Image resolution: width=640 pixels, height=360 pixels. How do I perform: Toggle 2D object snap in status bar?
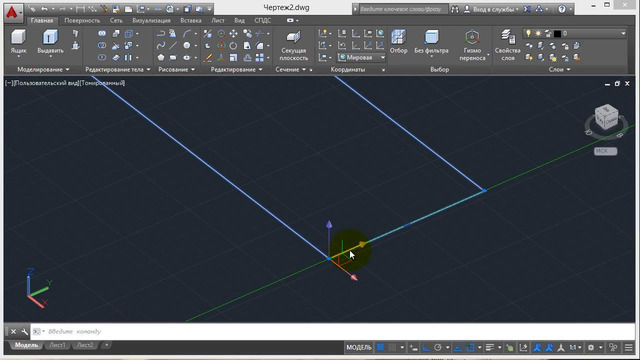(470, 347)
